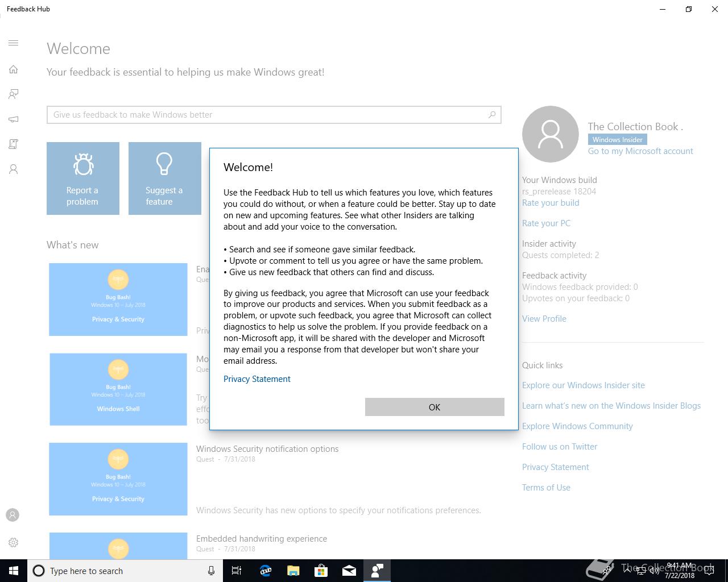Open Profile person icon in sidebar
Image resolution: width=728 pixels, height=582 pixels.
pyautogui.click(x=14, y=169)
